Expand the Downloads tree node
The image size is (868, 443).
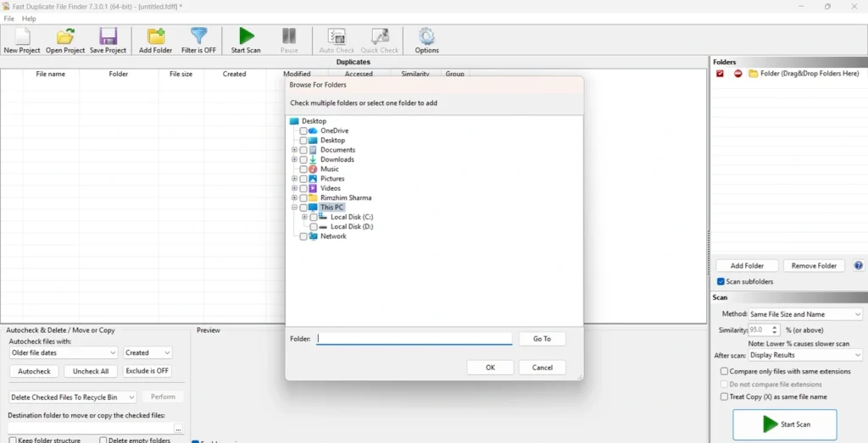(294, 159)
